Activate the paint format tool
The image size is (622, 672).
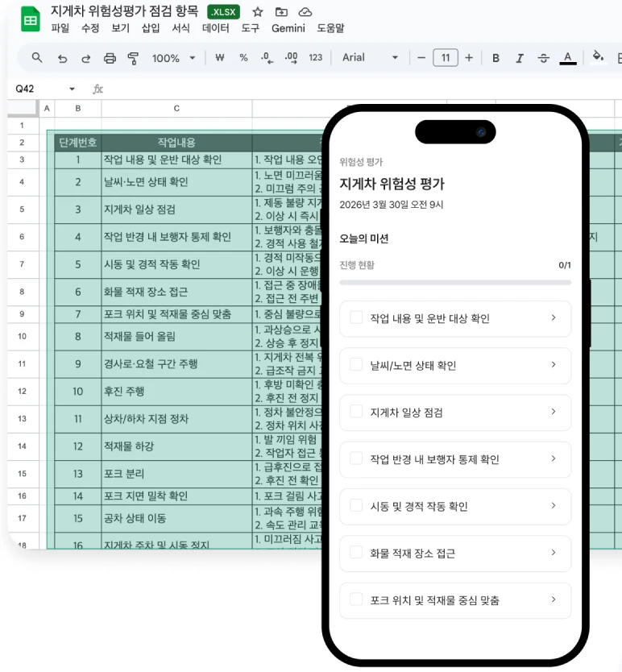point(133,58)
